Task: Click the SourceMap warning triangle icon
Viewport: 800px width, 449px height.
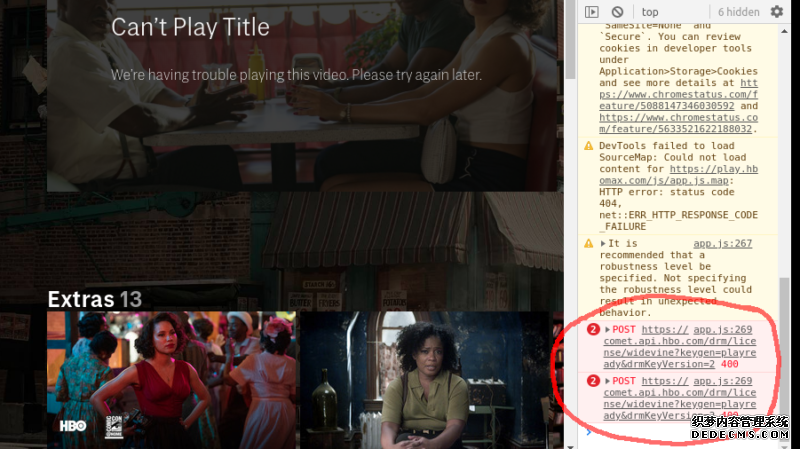Action: click(589, 146)
